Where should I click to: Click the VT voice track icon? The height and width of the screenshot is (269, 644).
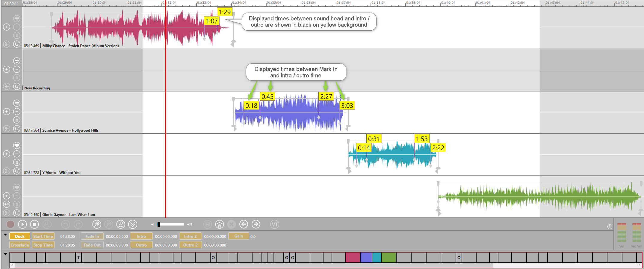[275, 224]
